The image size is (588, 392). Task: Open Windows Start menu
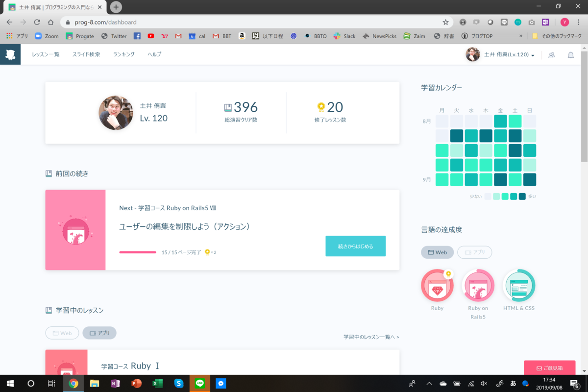click(x=10, y=384)
